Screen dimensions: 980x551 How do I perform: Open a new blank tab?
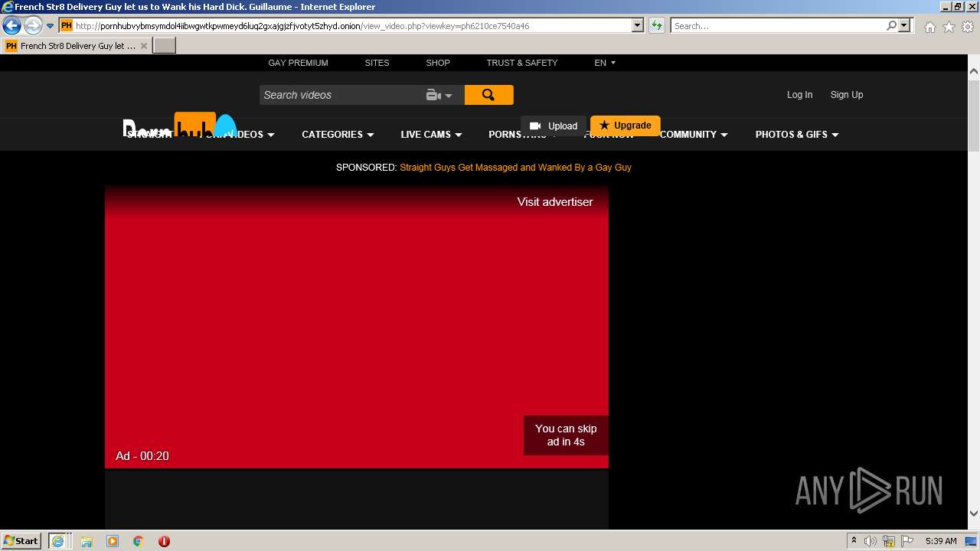click(x=165, y=46)
